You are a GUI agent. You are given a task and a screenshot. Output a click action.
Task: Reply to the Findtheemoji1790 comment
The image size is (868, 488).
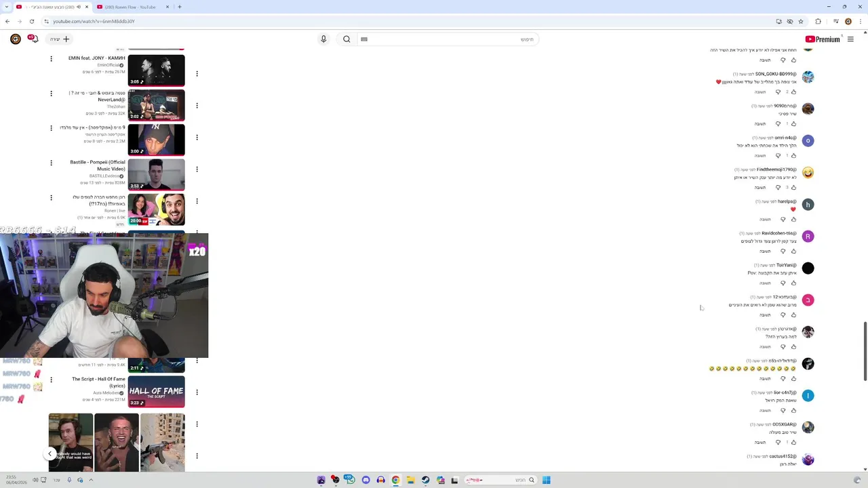[760, 188]
